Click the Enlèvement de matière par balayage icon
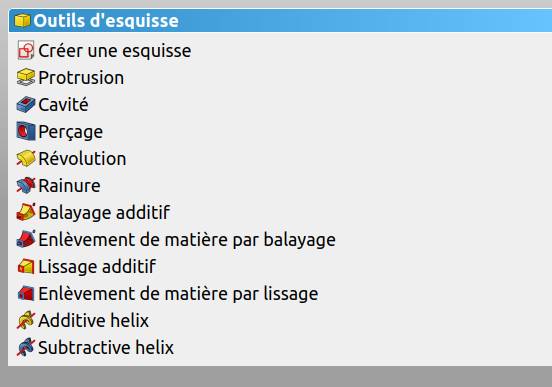The image size is (552, 387). click(x=26, y=239)
